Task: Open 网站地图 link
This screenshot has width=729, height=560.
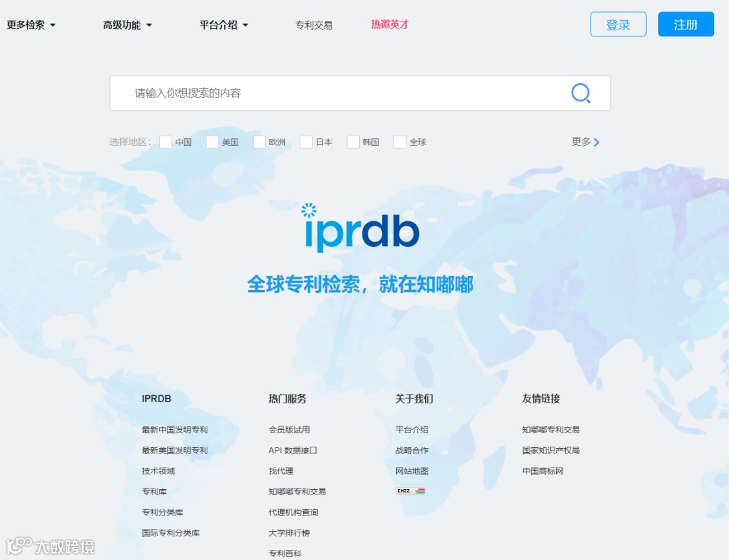Action: point(412,471)
